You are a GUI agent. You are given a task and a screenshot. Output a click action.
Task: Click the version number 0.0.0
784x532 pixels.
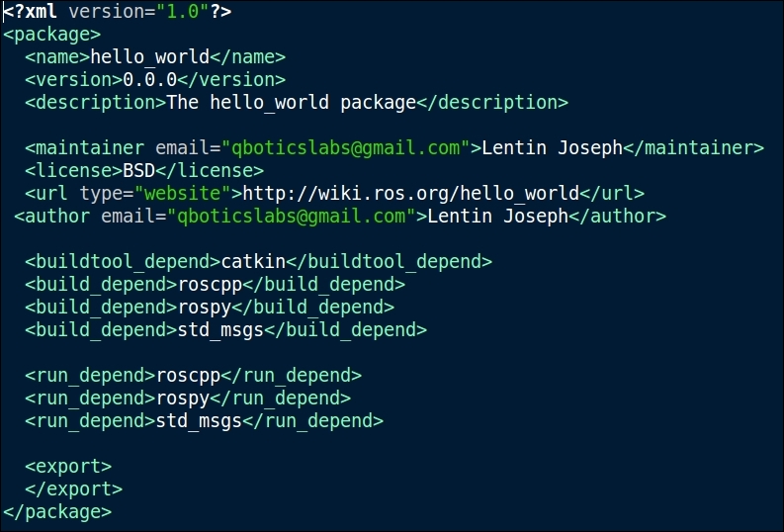click(150, 79)
